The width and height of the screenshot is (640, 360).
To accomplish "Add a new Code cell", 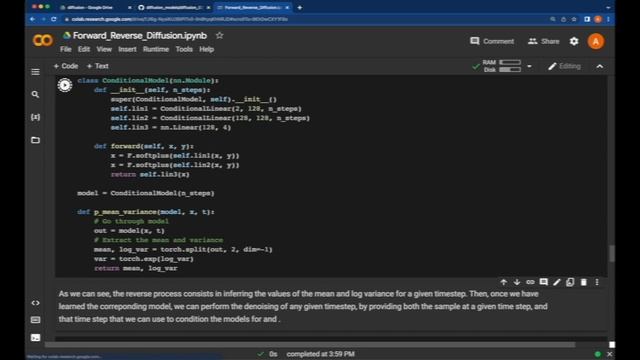I will [66, 66].
